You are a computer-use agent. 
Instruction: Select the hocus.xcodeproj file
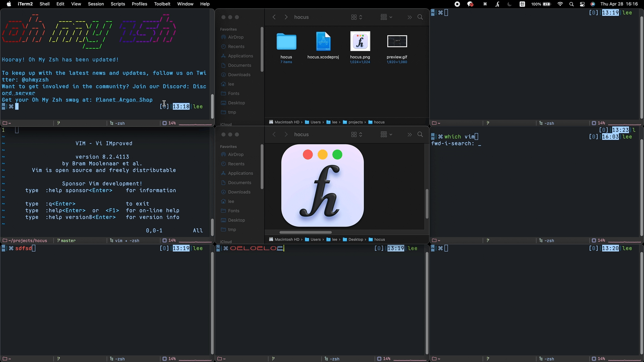coord(323,42)
